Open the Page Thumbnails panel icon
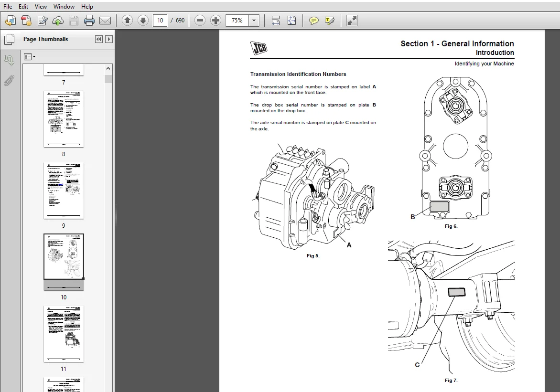Screen dimensions: 560x392 9,39
